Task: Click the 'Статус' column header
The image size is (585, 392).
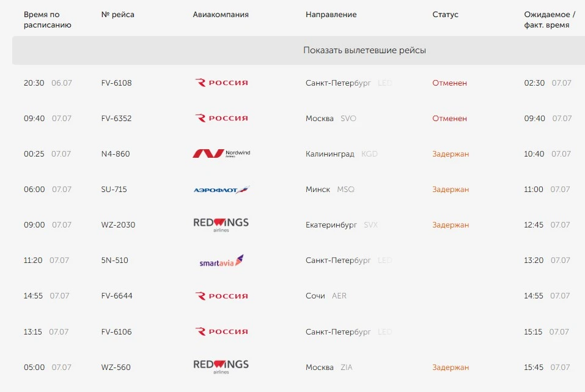Action: pos(445,15)
